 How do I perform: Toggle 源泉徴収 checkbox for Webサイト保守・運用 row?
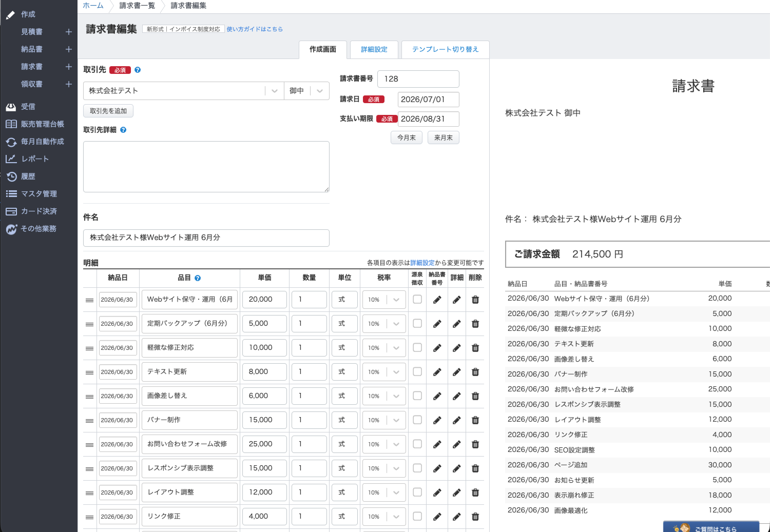click(x=417, y=299)
